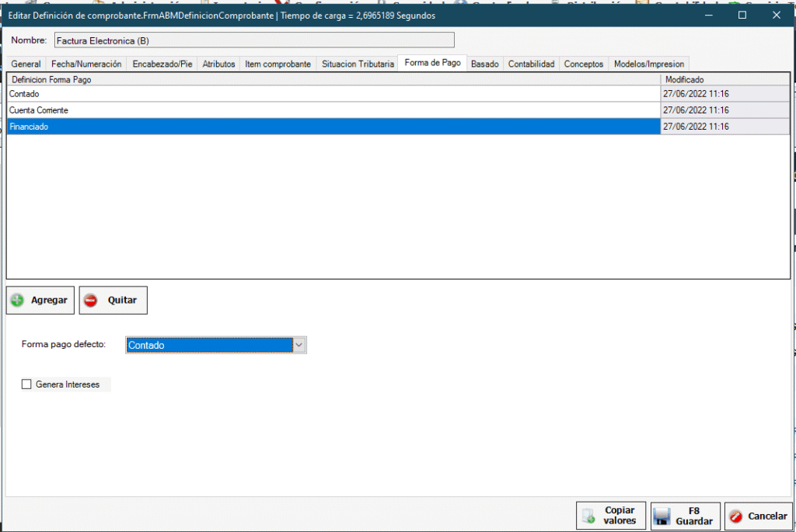Click the red minus Quitar icon
The height and width of the screenshot is (532, 796).
(91, 301)
